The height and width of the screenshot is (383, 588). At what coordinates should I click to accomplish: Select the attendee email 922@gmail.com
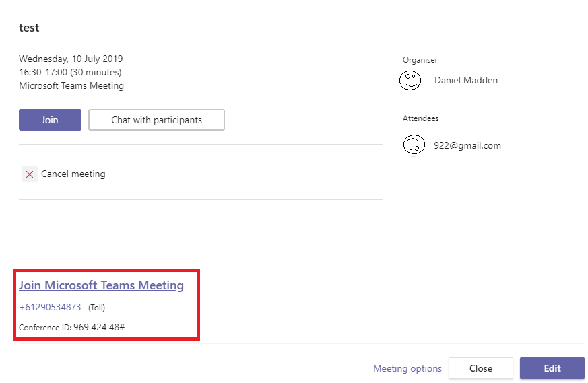pyautogui.click(x=467, y=145)
